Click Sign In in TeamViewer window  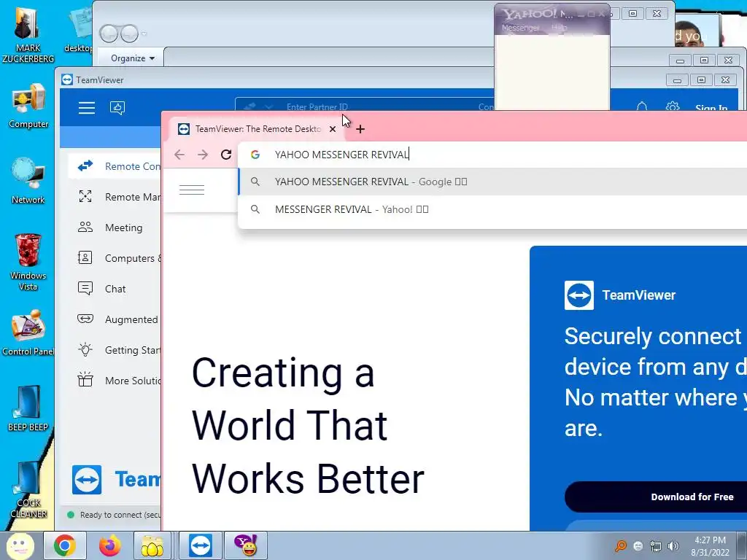coord(711,108)
